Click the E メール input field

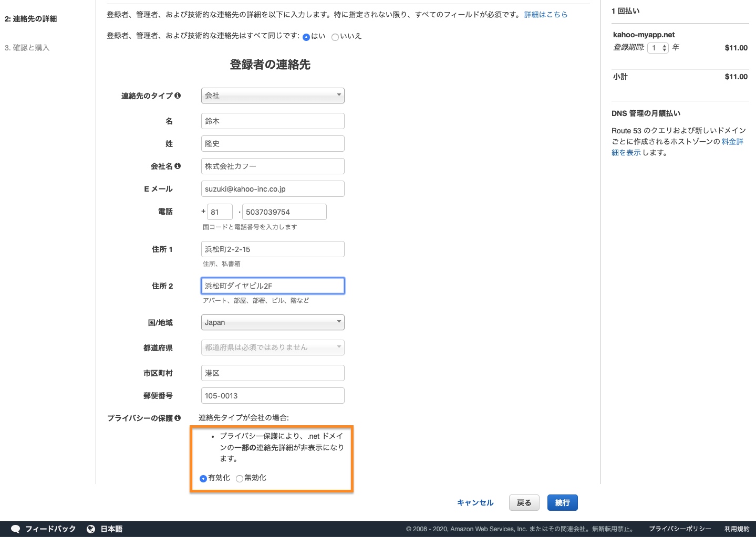coord(272,189)
